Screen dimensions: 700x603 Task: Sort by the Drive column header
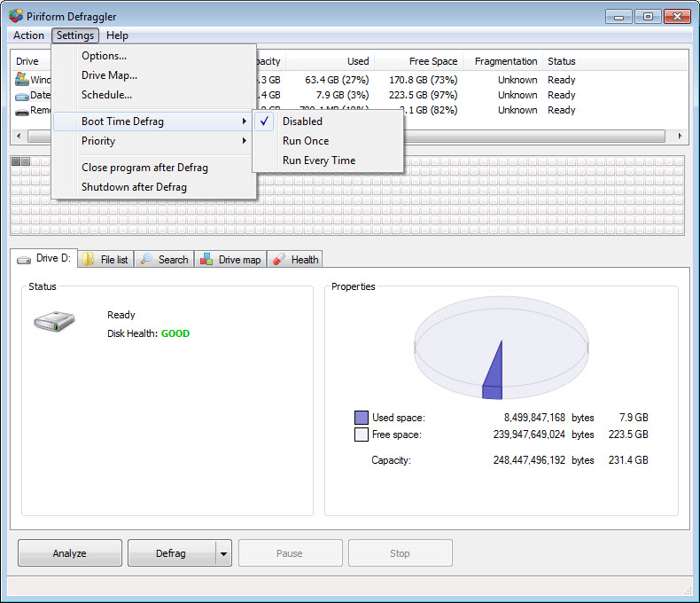tap(27, 61)
